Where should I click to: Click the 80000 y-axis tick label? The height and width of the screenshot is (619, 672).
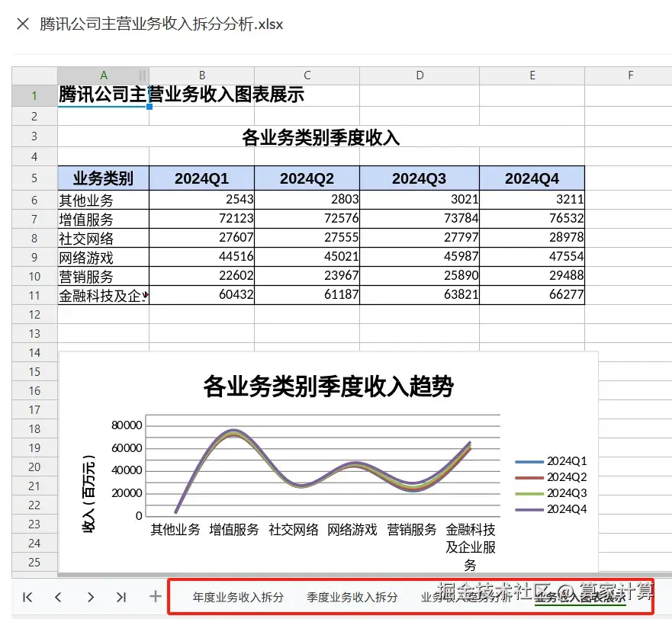127,425
